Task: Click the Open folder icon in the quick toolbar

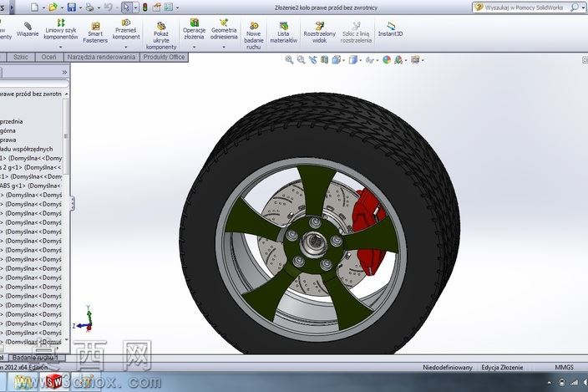Action: click(x=53, y=8)
